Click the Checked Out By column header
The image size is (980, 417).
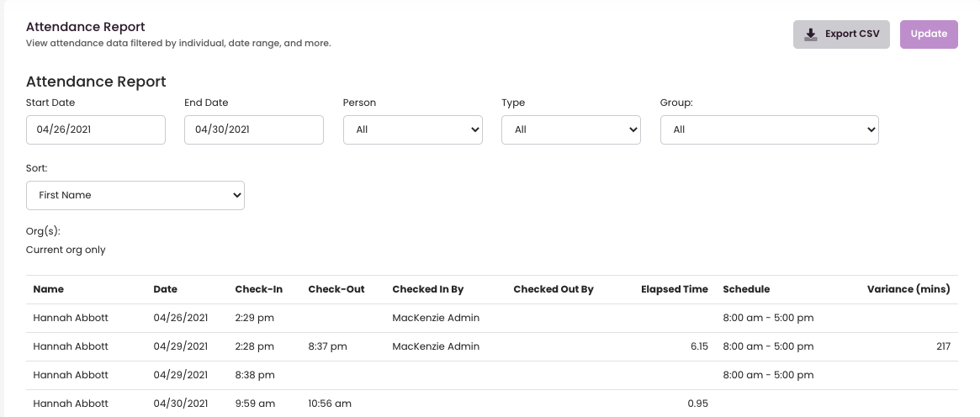(x=554, y=289)
